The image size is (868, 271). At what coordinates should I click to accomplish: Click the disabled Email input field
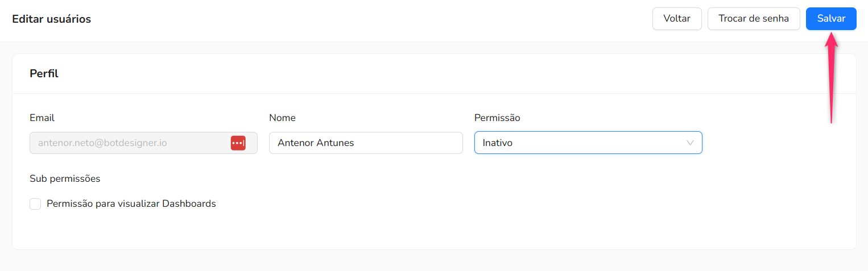(143, 143)
